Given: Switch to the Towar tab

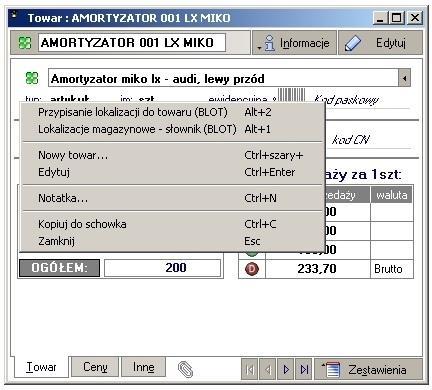Looking at the screenshot, I should (41, 367).
